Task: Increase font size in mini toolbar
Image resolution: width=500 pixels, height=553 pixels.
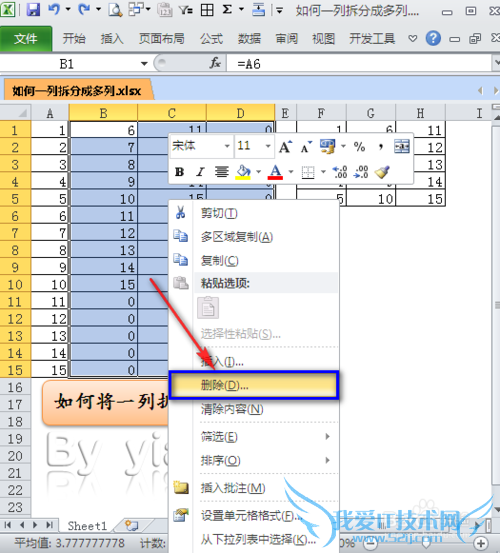Action: pyautogui.click(x=285, y=146)
